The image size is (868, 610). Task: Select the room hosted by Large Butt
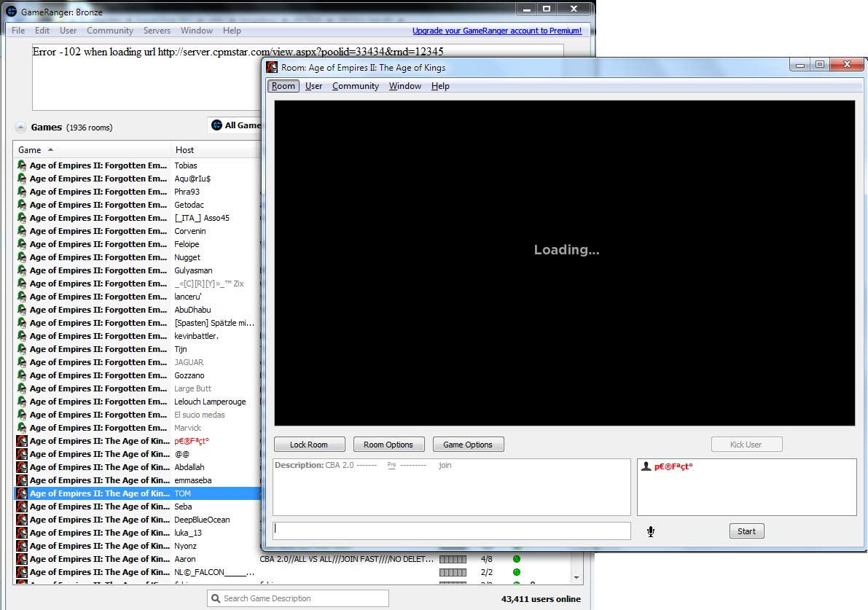pyautogui.click(x=137, y=388)
